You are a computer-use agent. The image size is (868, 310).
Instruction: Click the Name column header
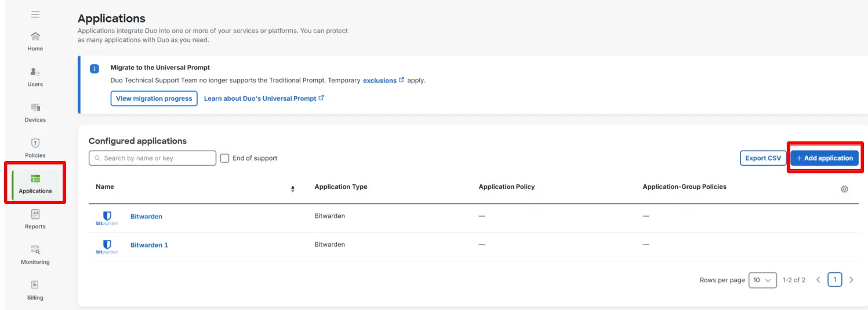[105, 187]
